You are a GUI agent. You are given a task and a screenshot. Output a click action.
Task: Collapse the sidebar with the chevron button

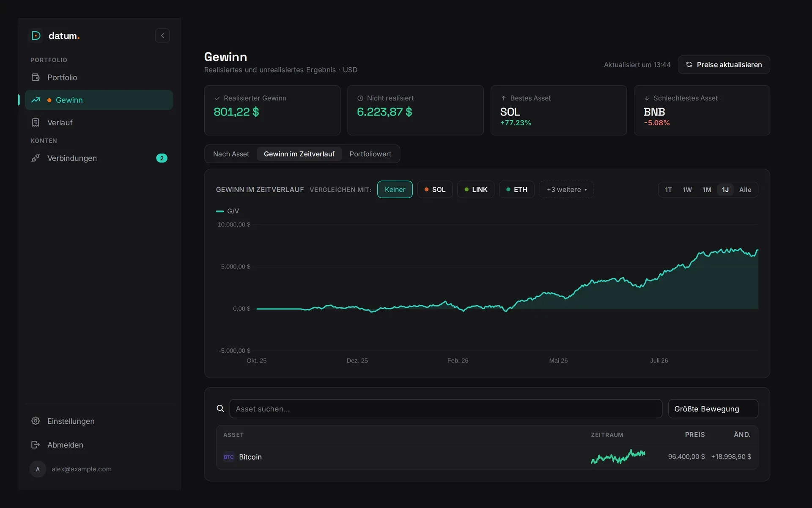coord(162,36)
